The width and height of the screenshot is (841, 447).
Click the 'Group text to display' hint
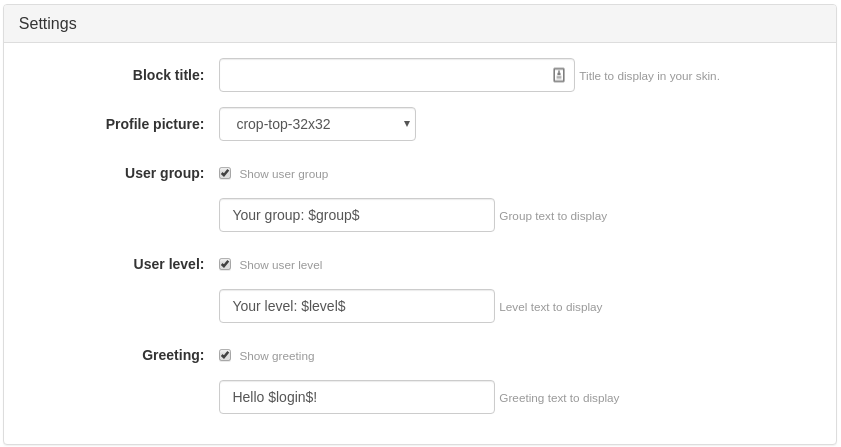point(553,216)
